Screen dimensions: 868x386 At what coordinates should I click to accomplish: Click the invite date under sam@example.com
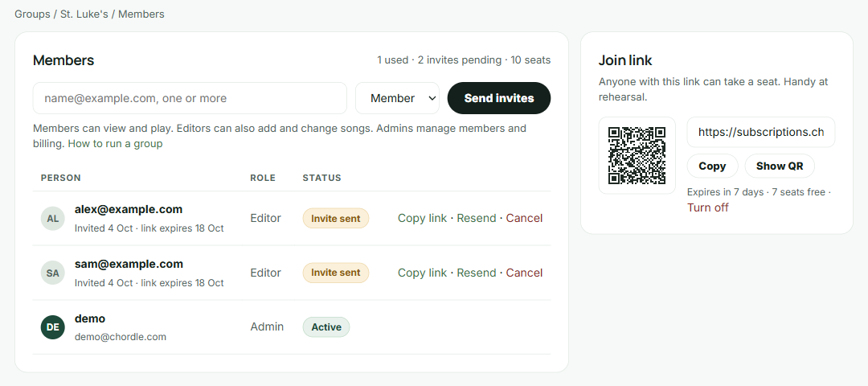[x=104, y=283]
